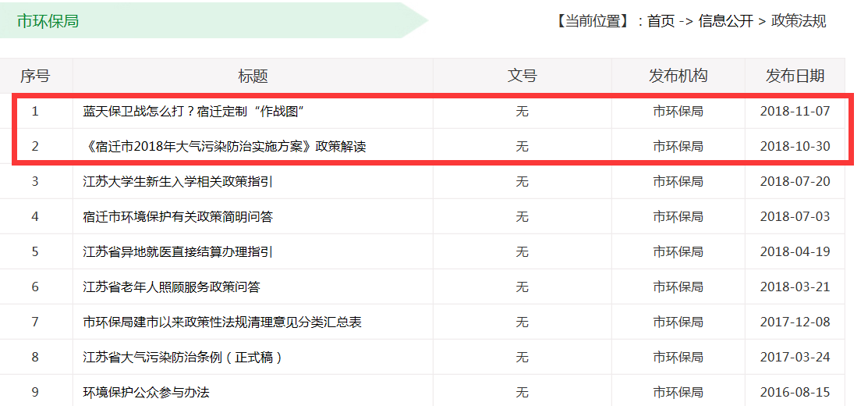Click the 标题 column header

pos(253,76)
